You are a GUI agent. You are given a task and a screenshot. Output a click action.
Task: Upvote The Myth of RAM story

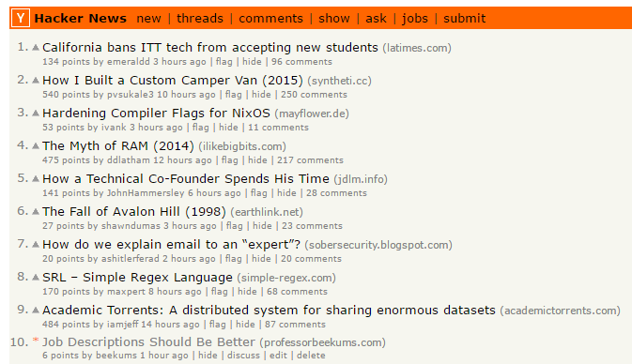click(x=36, y=145)
